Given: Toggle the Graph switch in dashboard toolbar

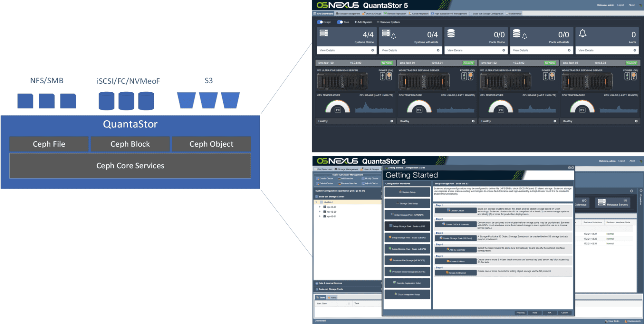Looking at the screenshot, I should 320,22.
